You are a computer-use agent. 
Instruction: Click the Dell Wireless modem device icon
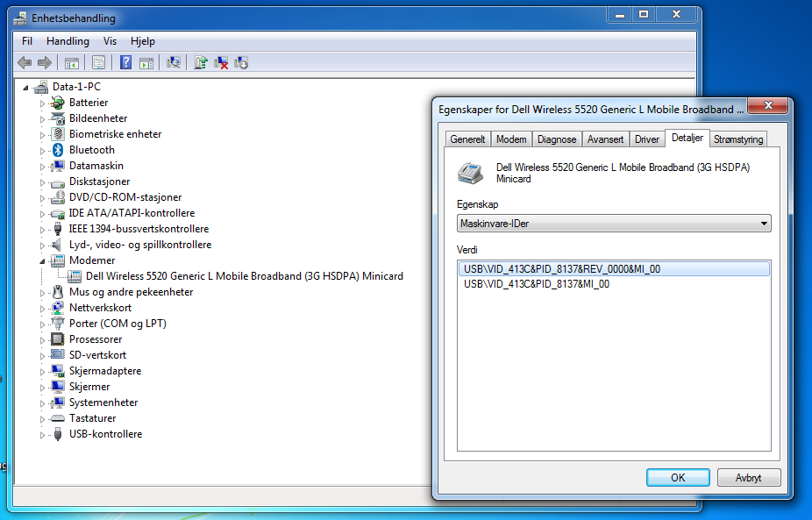75,276
